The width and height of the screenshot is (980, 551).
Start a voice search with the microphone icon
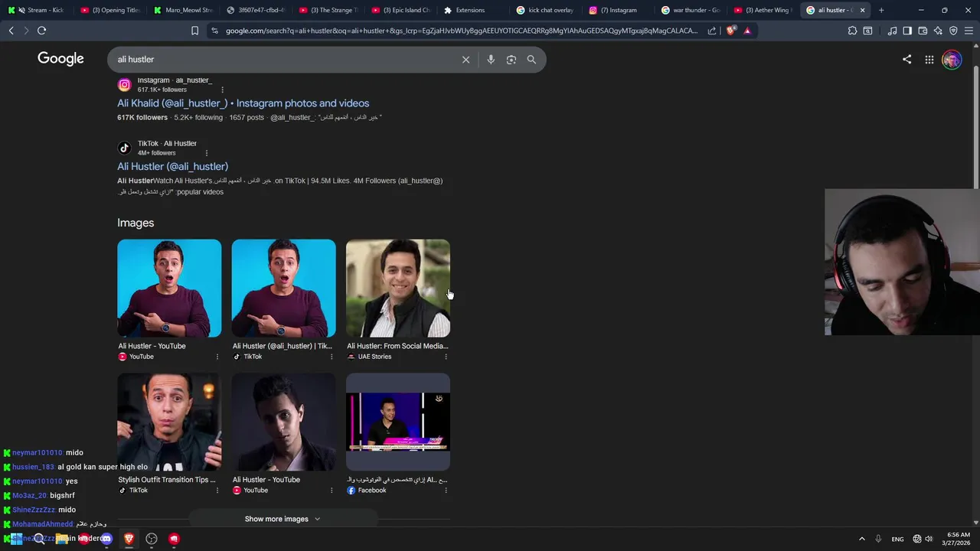pos(491,60)
